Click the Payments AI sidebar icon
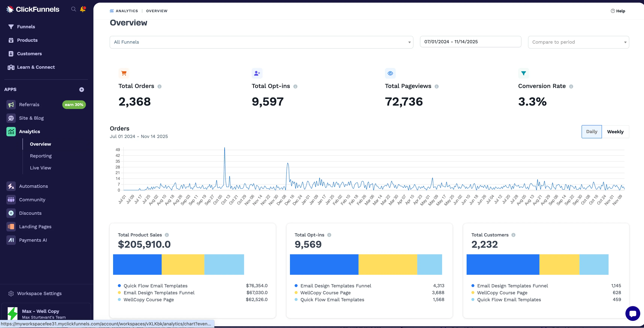644x328 pixels. point(11,240)
